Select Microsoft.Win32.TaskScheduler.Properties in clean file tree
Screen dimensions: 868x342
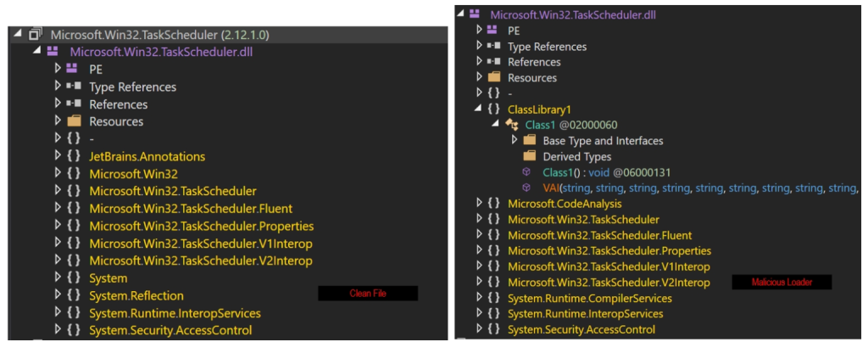202,226
